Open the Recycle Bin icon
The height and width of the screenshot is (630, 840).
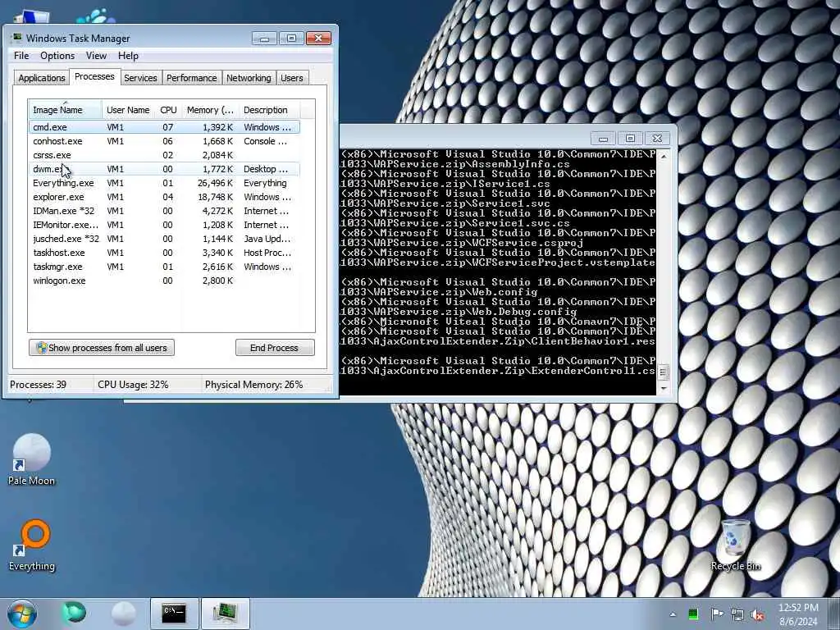click(x=736, y=545)
